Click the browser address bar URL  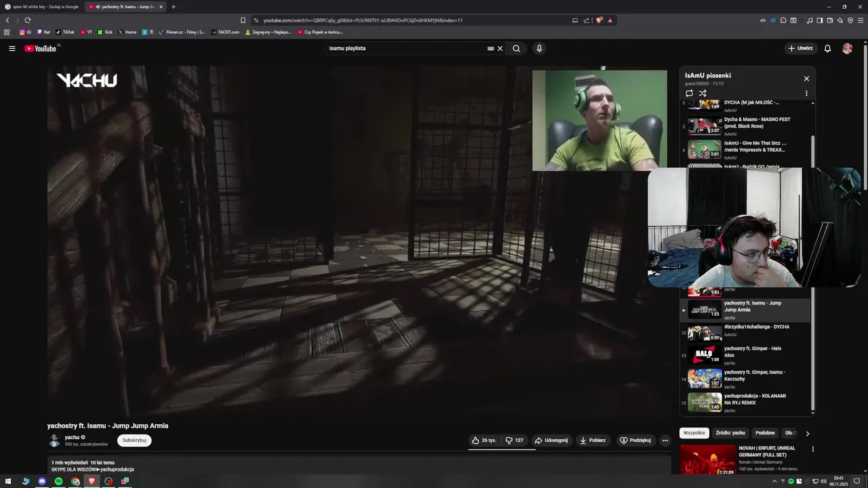(363, 20)
